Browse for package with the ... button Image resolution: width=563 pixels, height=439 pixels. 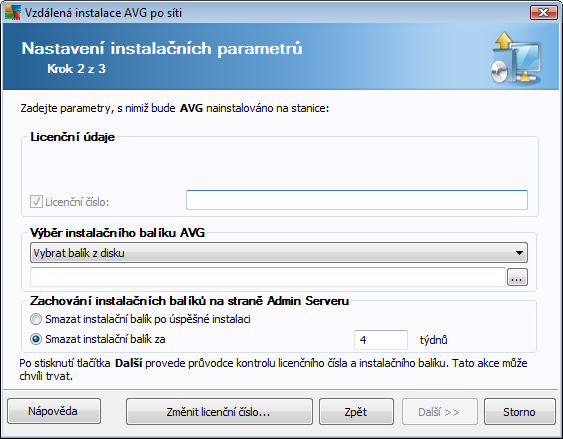click(x=517, y=277)
